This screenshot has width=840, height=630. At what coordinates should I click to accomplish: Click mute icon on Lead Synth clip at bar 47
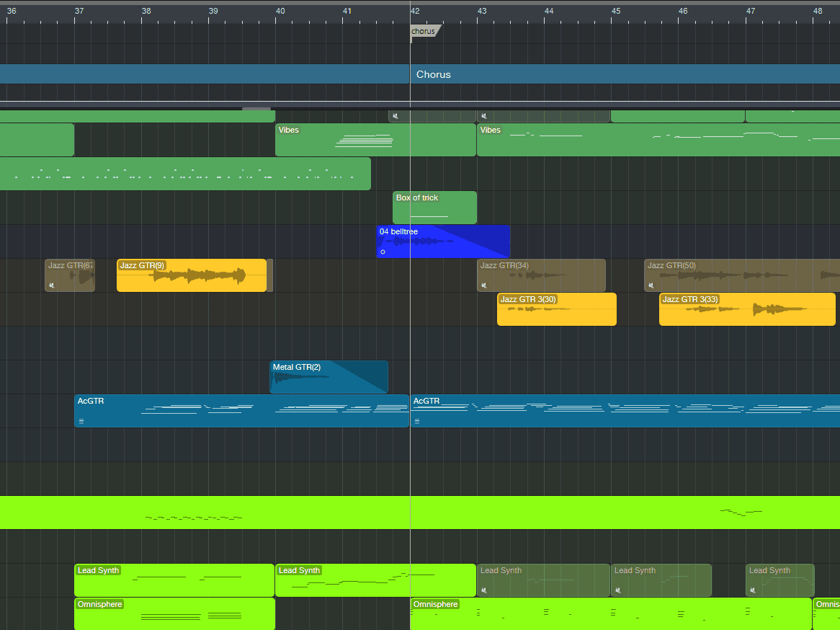point(753,590)
